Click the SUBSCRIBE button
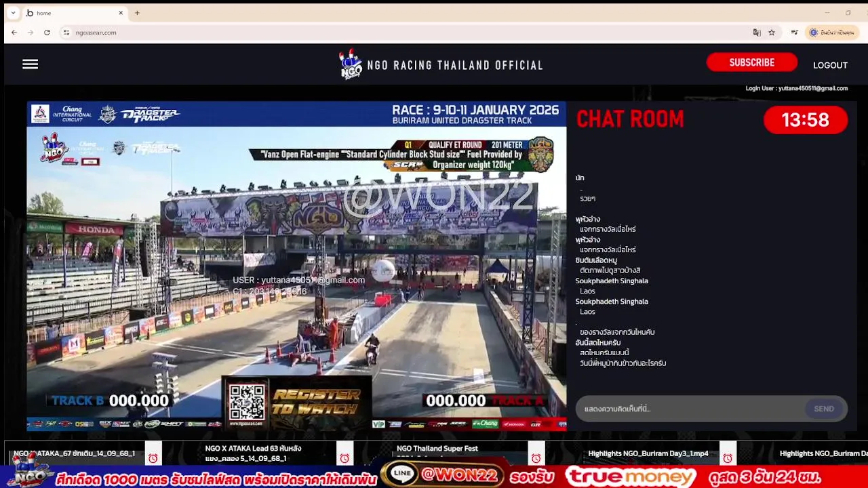The image size is (868, 488). click(x=751, y=62)
